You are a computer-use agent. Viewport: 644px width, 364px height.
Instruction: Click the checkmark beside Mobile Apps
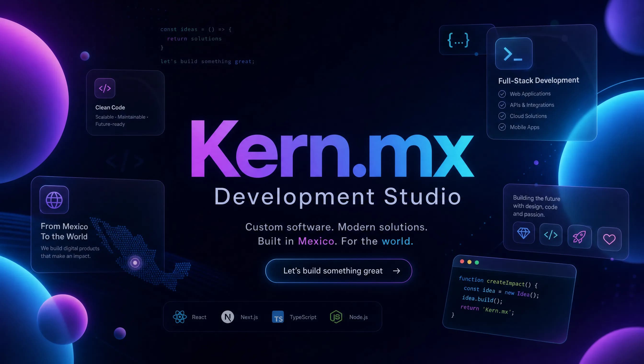pos(502,127)
